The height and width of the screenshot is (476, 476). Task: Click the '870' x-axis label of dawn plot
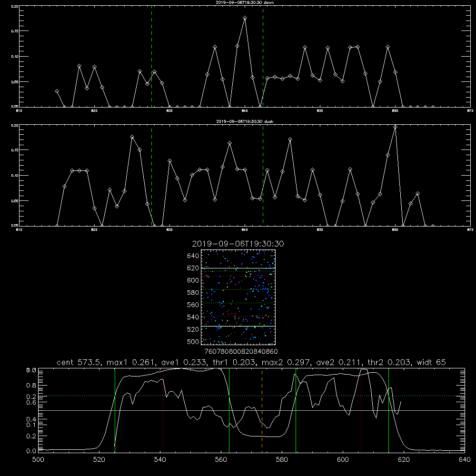click(x=470, y=111)
